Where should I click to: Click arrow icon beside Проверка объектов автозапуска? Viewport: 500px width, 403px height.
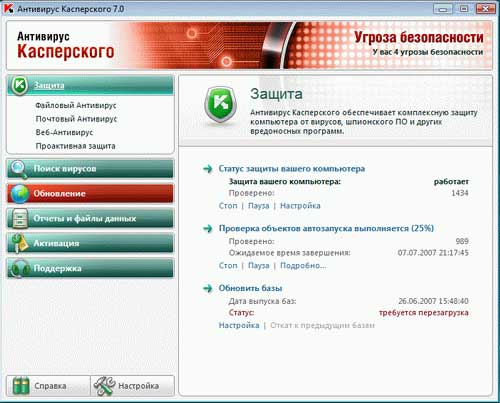(208, 229)
